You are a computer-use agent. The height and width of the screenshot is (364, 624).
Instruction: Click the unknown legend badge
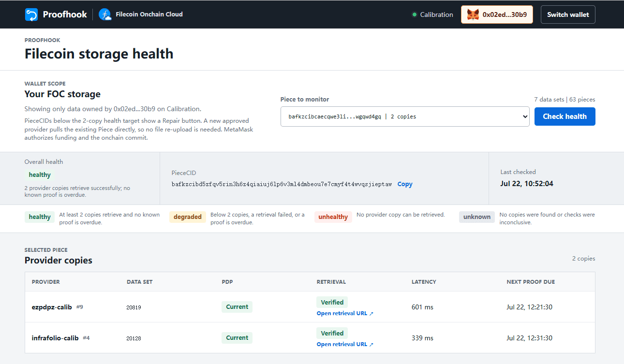(x=477, y=217)
